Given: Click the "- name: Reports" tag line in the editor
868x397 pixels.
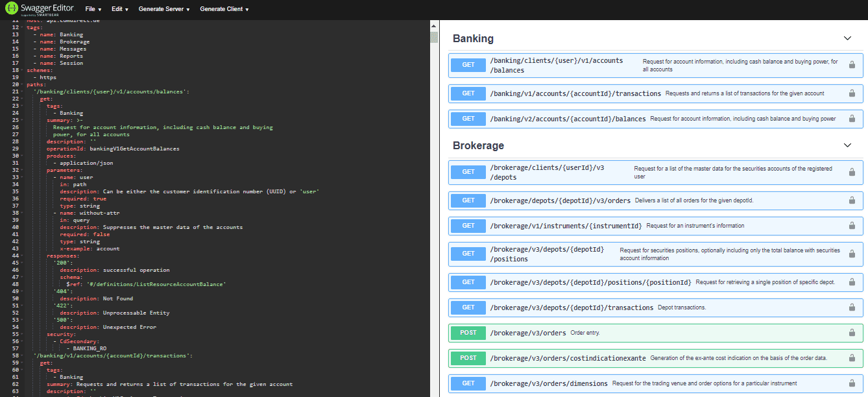Looking at the screenshot, I should (58, 56).
